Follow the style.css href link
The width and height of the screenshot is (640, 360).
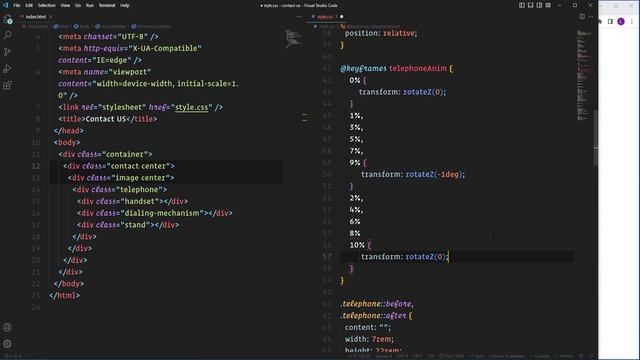pos(191,107)
